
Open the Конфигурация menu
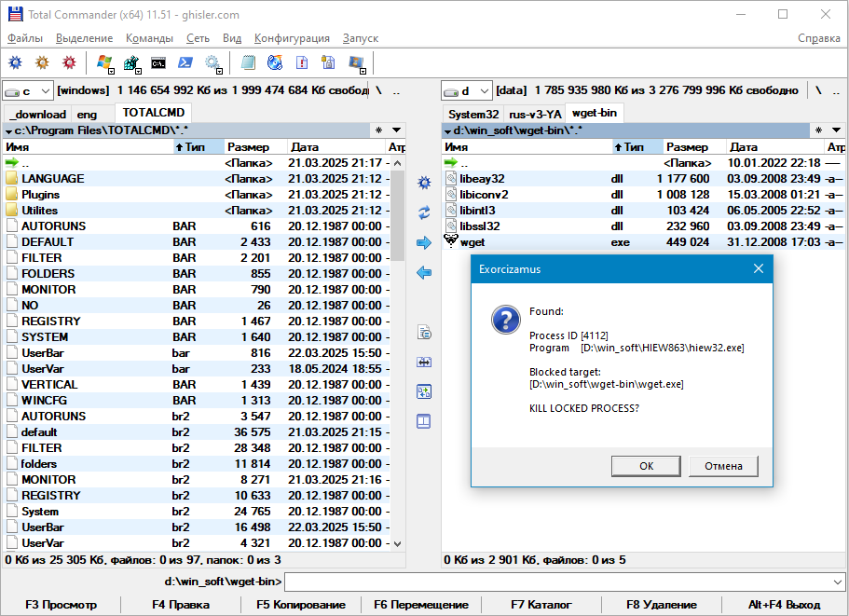[x=292, y=38]
